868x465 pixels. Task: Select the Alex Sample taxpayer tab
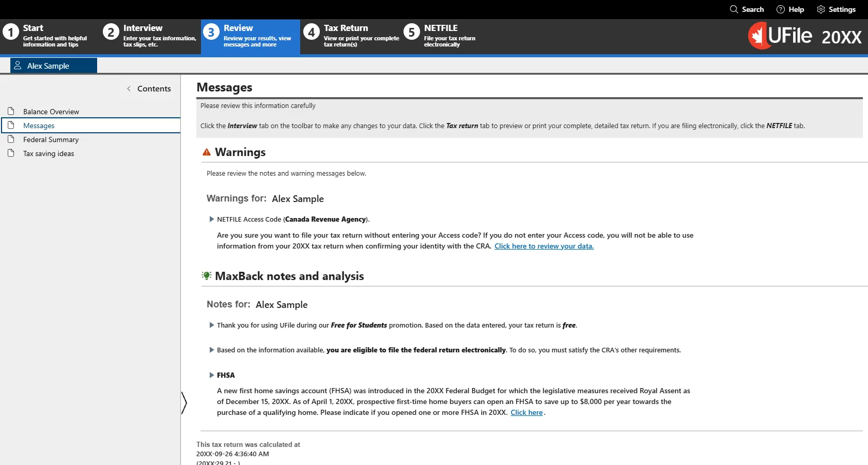[x=54, y=66]
